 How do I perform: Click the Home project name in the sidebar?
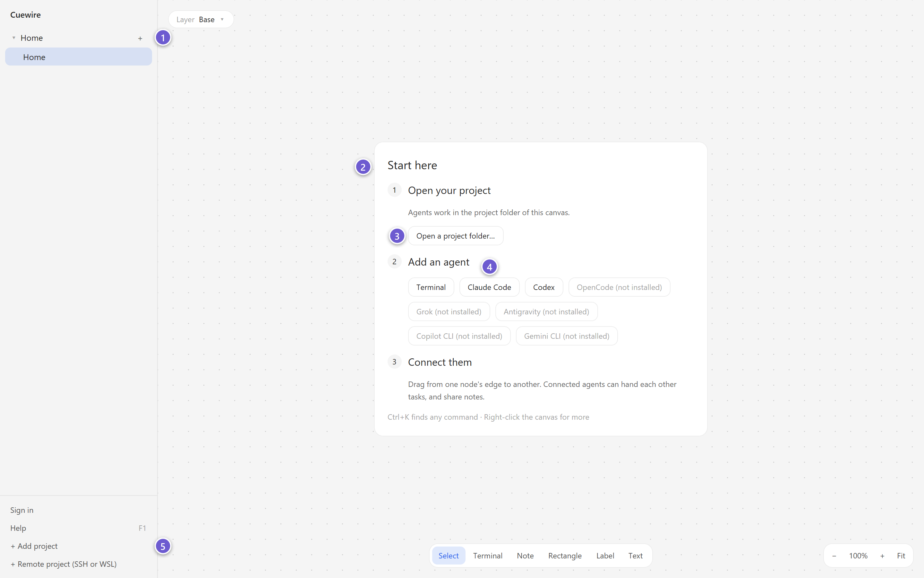tap(32, 38)
